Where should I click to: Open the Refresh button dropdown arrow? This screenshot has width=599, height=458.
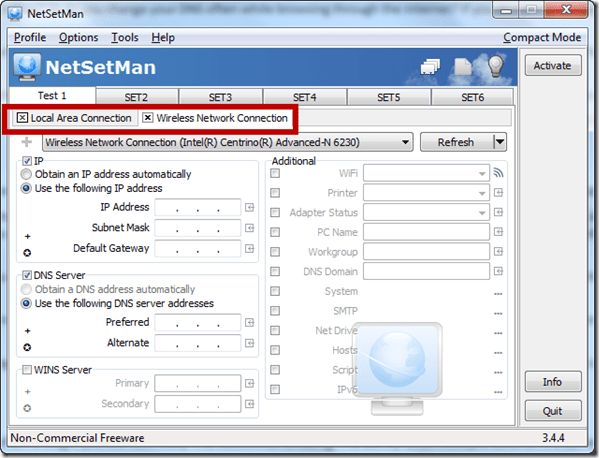pyautogui.click(x=500, y=142)
